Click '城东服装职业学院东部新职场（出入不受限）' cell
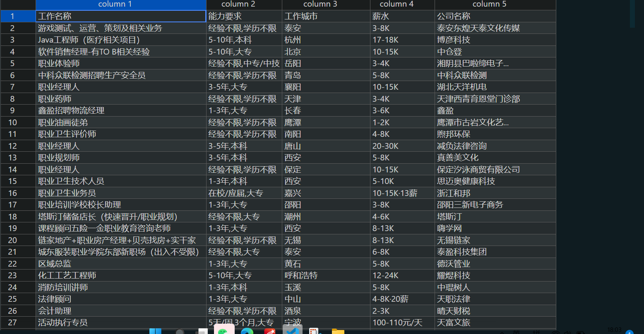 pos(121,252)
